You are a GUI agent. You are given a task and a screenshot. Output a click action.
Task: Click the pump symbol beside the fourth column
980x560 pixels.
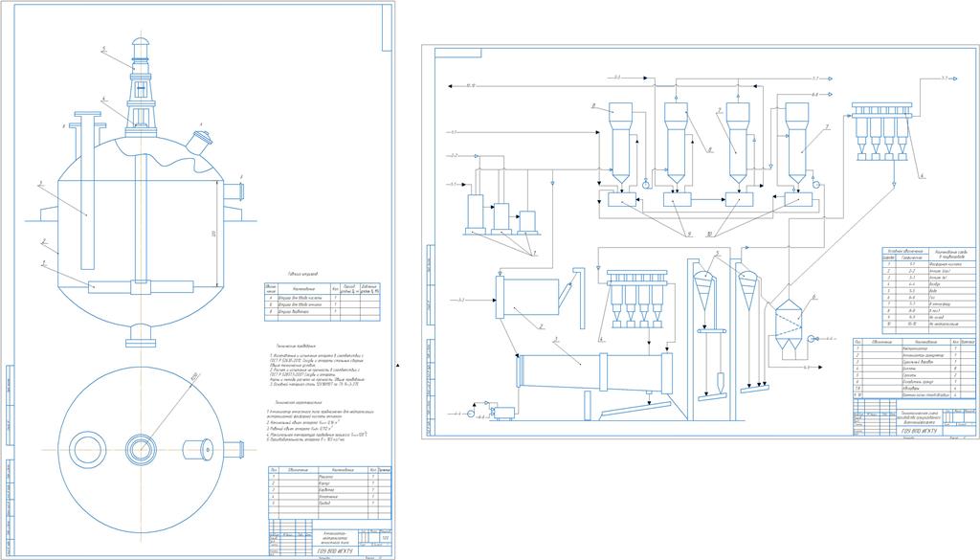click(815, 183)
